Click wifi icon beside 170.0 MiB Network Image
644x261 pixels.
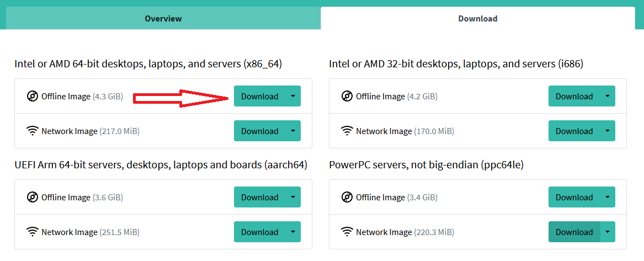[347, 131]
